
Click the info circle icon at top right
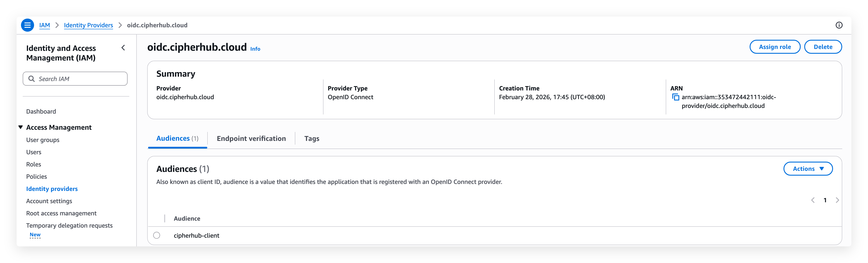(839, 25)
